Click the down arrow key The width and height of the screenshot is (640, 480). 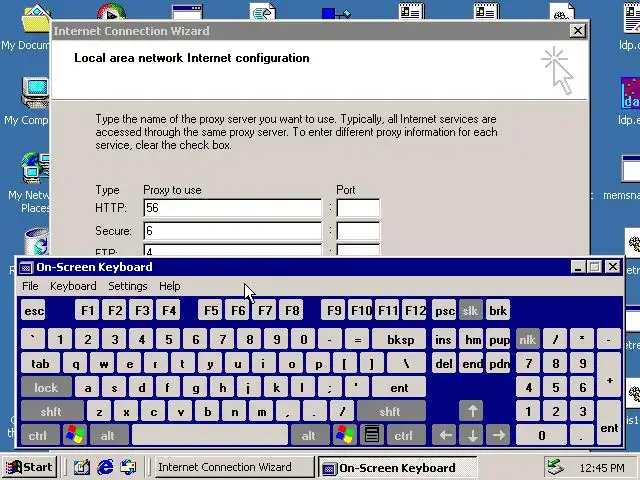tap(472, 435)
